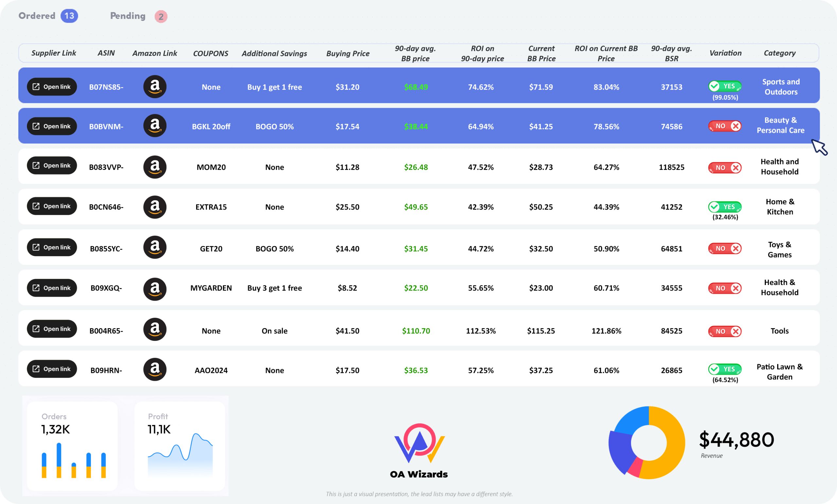Click the Pending count badge 2
This screenshot has width=837, height=504.
click(161, 16)
